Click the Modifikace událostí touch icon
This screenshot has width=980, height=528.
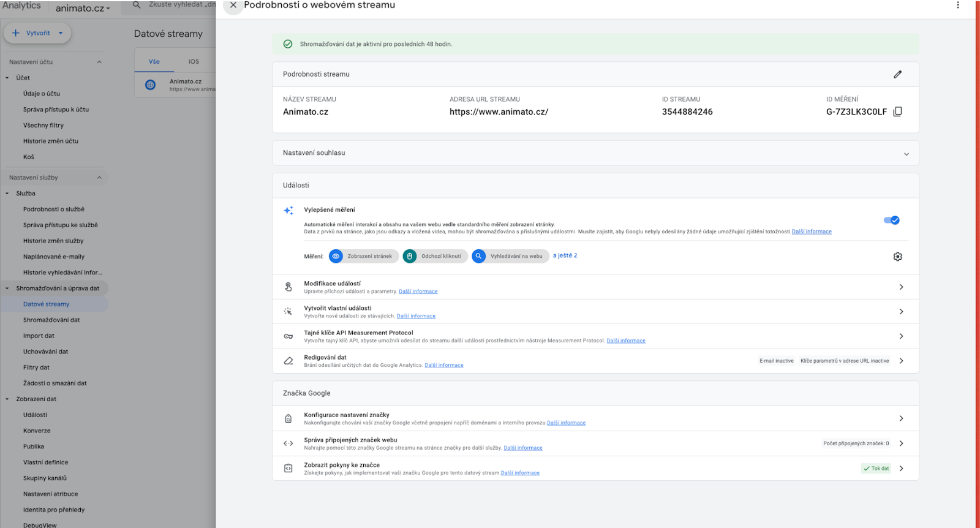pos(288,287)
